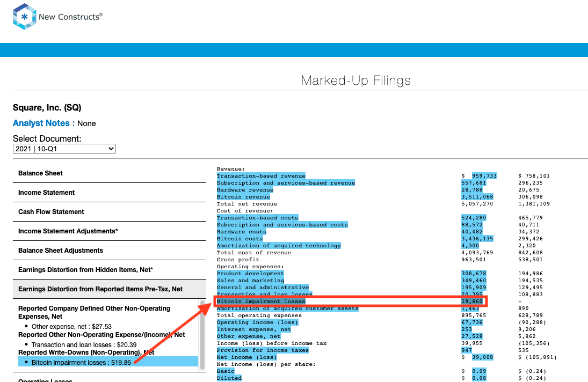This screenshot has width=588, height=382.
Task: Click highlighted General and administrative line
Action: [x=263, y=288]
